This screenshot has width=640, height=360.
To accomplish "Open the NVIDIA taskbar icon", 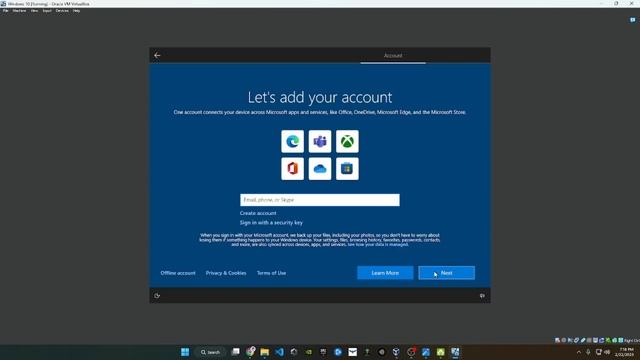I will (x=309, y=352).
